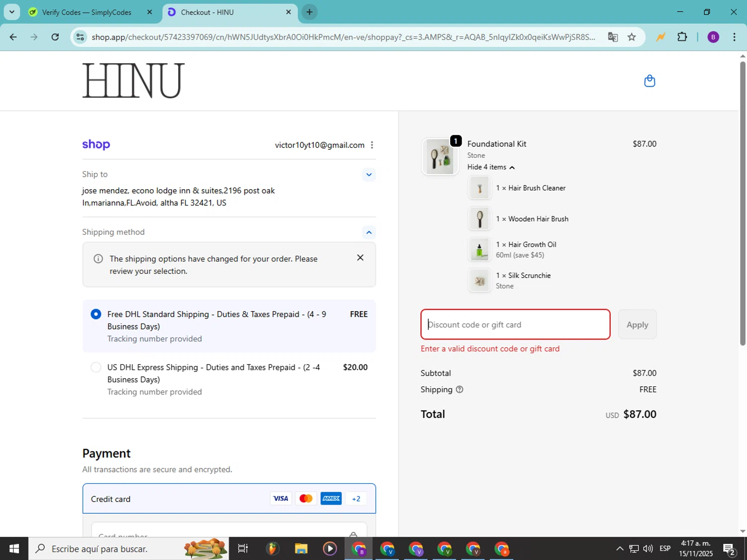747x560 pixels.
Task: Click the Discount code or gift card field
Action: pyautogui.click(x=515, y=325)
